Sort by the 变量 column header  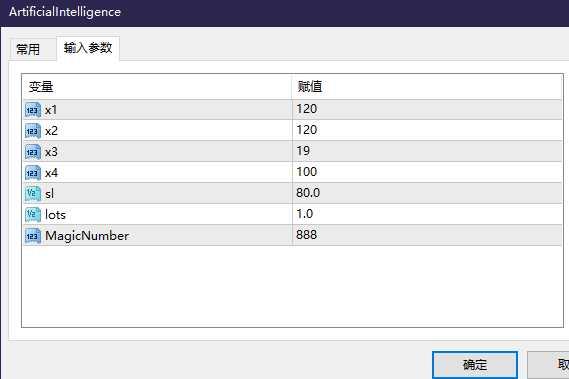157,87
